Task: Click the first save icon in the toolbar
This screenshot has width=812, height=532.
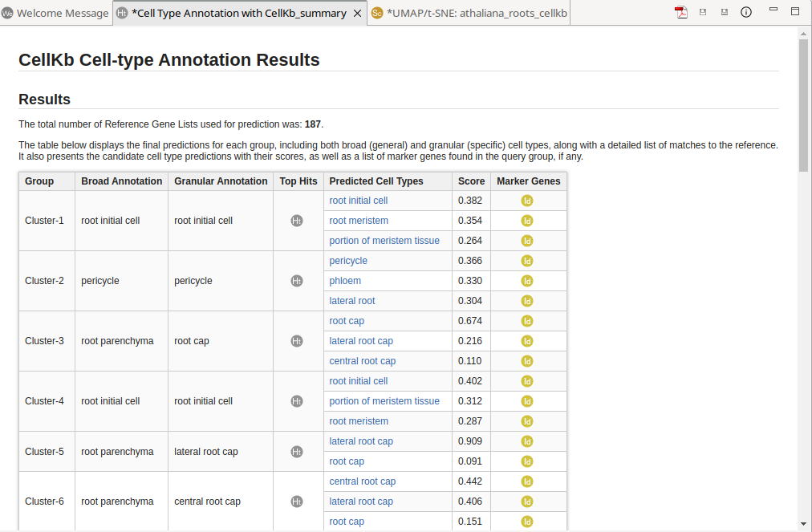Action: 703,13
